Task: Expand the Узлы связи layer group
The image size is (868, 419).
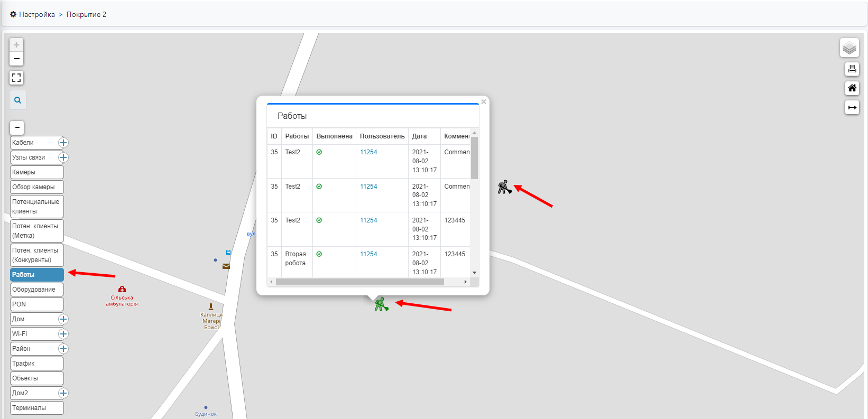Action: [63, 157]
